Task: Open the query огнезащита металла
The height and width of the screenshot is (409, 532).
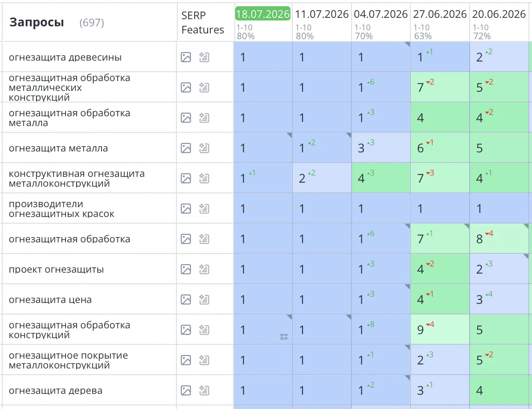Action: point(58,148)
